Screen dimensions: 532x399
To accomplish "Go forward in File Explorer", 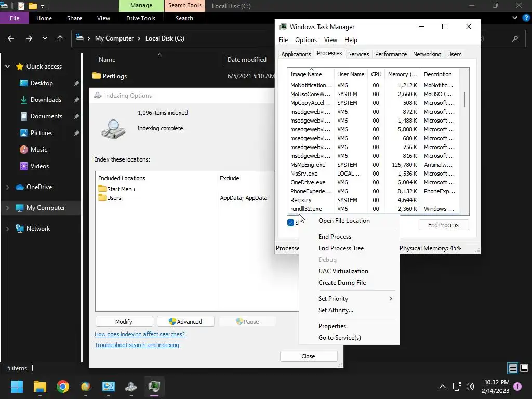I will (29, 38).
